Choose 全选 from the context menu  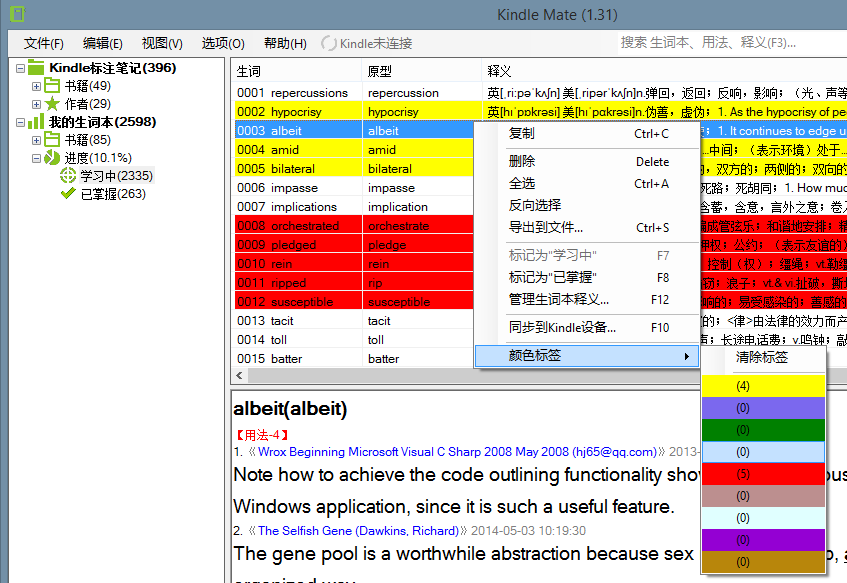pyautogui.click(x=587, y=183)
